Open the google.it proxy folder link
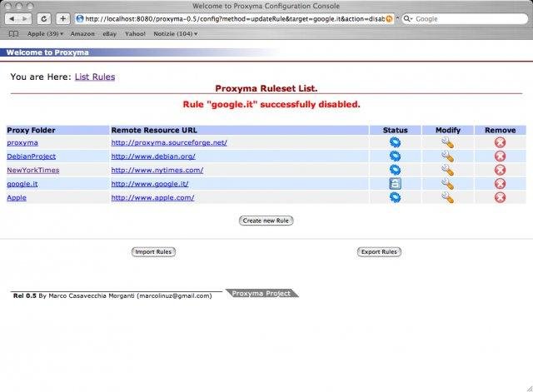This screenshot has width=533, height=392. [x=22, y=184]
